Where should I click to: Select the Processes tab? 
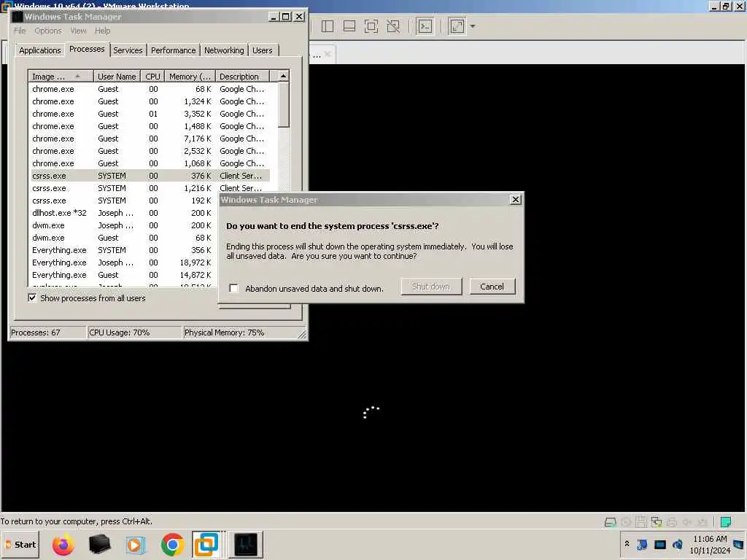[87, 49]
